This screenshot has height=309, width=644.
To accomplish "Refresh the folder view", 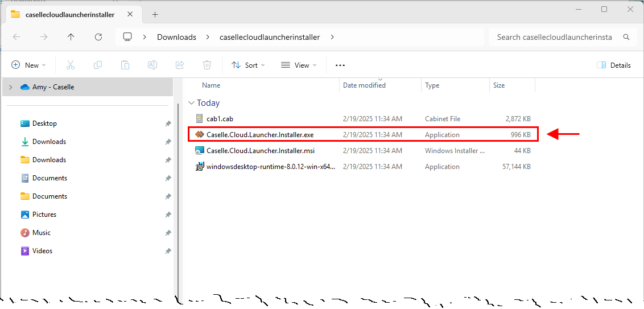I will pyautogui.click(x=98, y=37).
